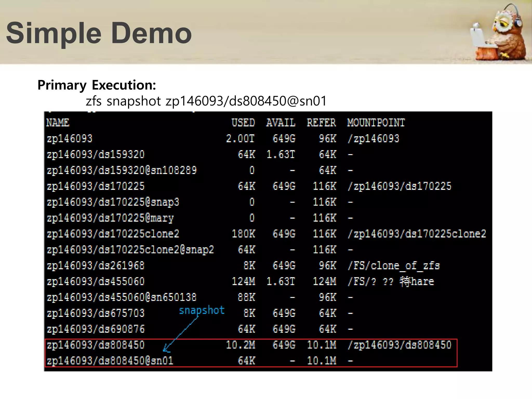Select dataset 'zp146093/ds261968'
This screenshot has width=532, height=399.
click(x=96, y=265)
